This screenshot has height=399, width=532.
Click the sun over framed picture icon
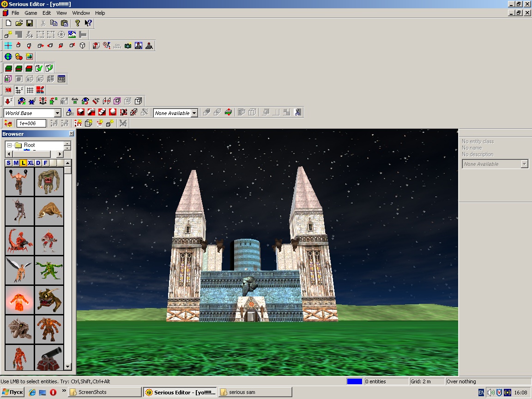(29, 57)
